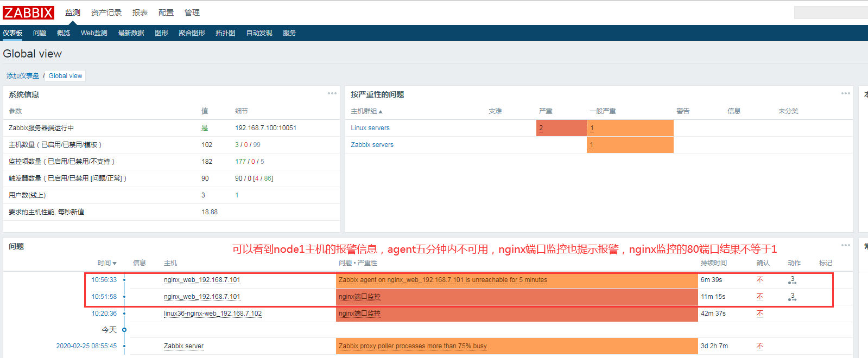Open the Web监测 submenu tab

pyautogui.click(x=94, y=33)
